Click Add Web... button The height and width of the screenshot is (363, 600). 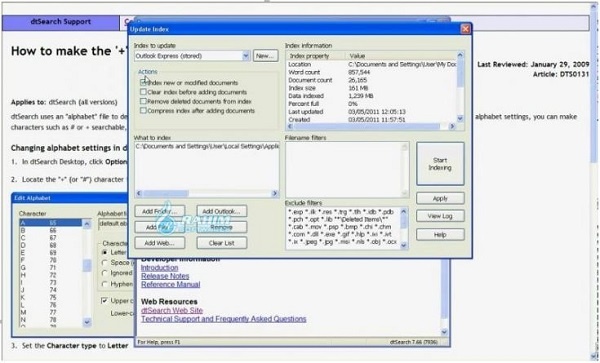pos(160,243)
